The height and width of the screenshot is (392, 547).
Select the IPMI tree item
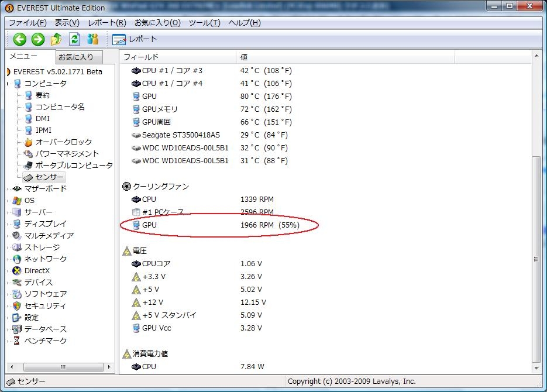43,130
